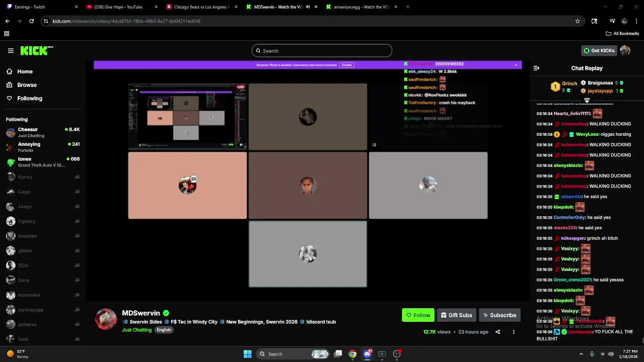
Task: Open Cheesur live channel in sidebar
Action: [x=43, y=132]
